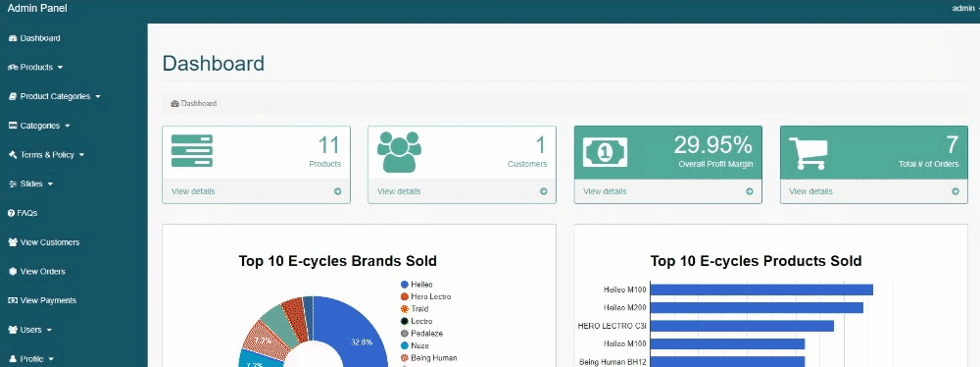This screenshot has height=367, width=980.
Task: Click View details on Products card
Action: point(193,191)
